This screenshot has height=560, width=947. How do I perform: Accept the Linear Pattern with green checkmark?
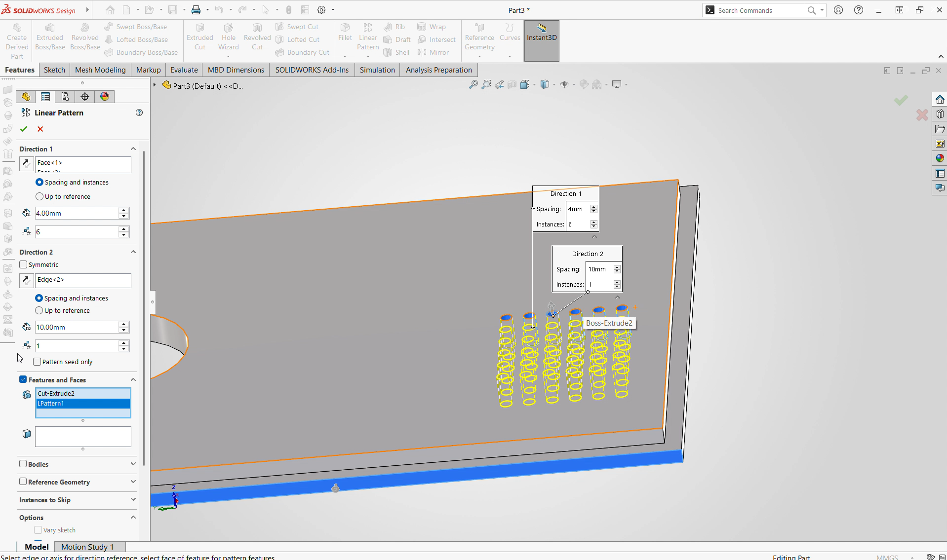pyautogui.click(x=24, y=129)
